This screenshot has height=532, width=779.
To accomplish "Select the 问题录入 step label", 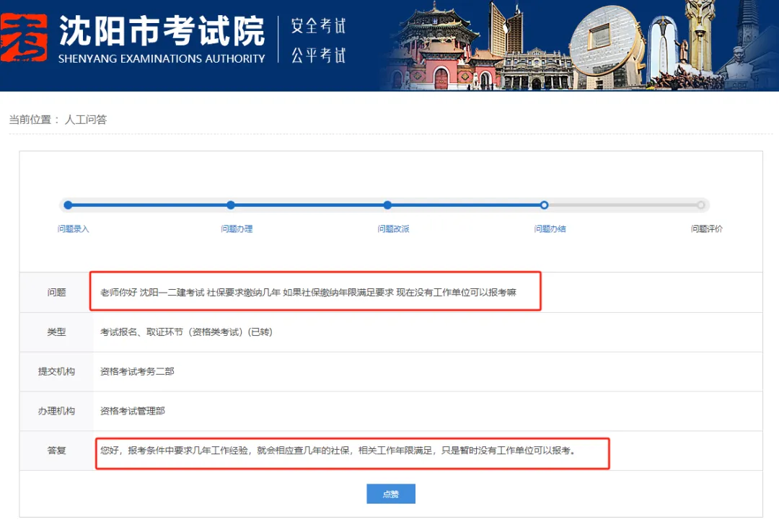I will (74, 229).
